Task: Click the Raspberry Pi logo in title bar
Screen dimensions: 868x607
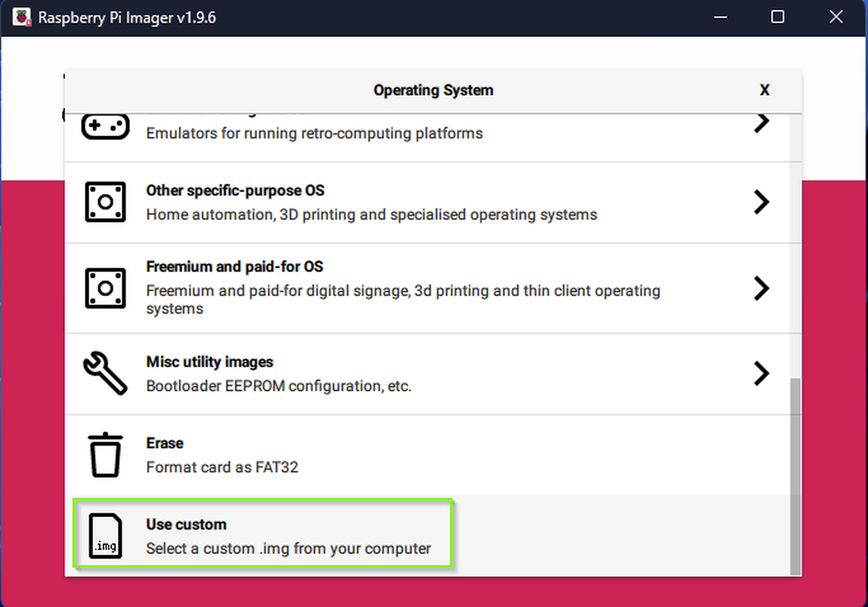Action: 22,17
